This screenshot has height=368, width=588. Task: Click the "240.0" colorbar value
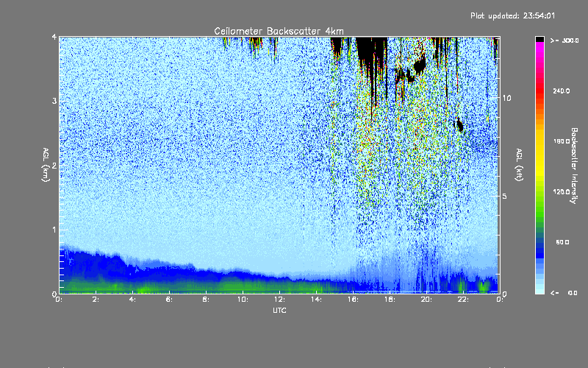pos(562,91)
